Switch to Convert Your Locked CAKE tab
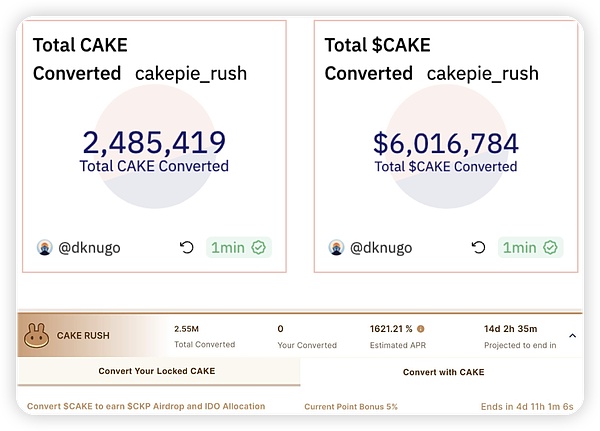Screen dimensions: 600x431 (157, 371)
